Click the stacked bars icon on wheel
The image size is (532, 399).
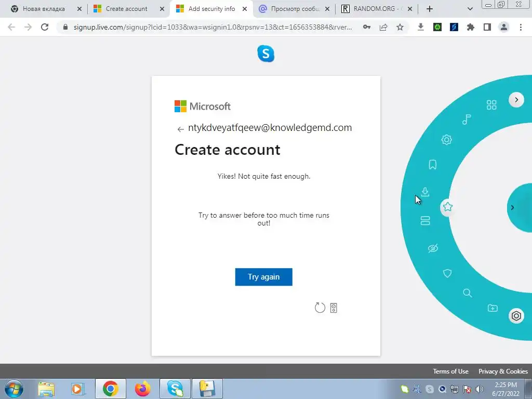(425, 220)
